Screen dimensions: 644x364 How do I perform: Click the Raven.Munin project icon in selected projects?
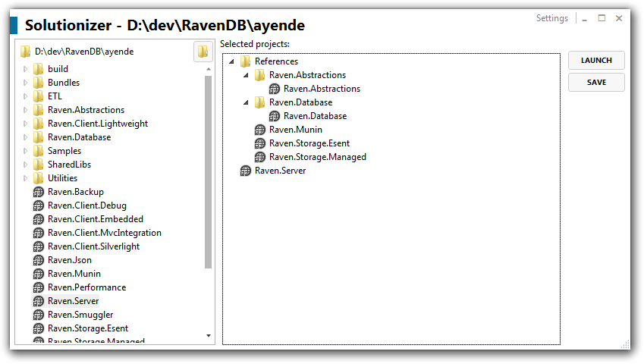point(260,130)
